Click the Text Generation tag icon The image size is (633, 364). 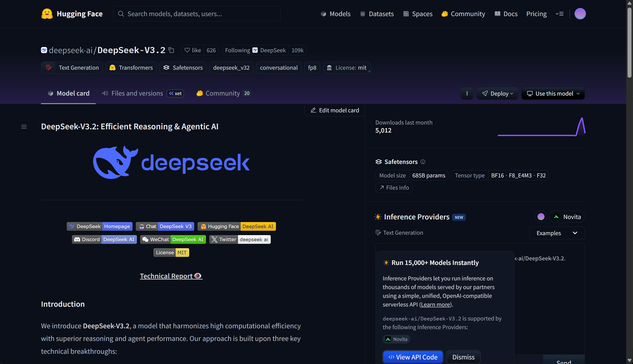(49, 68)
